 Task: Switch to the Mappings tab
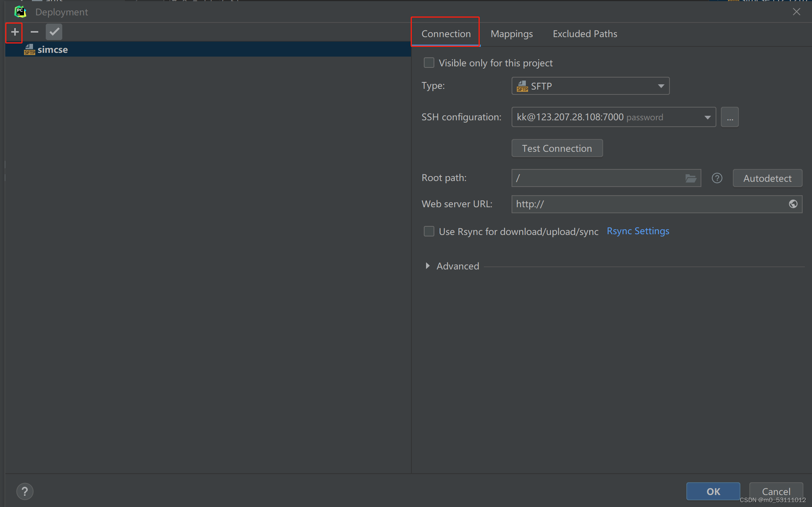pyautogui.click(x=512, y=34)
